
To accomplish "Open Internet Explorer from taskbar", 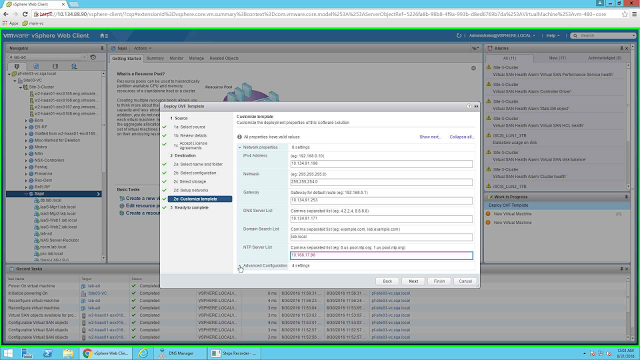I will [x=143, y=353].
